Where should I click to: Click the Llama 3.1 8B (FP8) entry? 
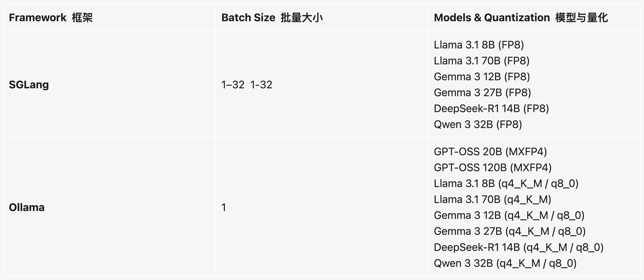pyautogui.click(x=479, y=45)
